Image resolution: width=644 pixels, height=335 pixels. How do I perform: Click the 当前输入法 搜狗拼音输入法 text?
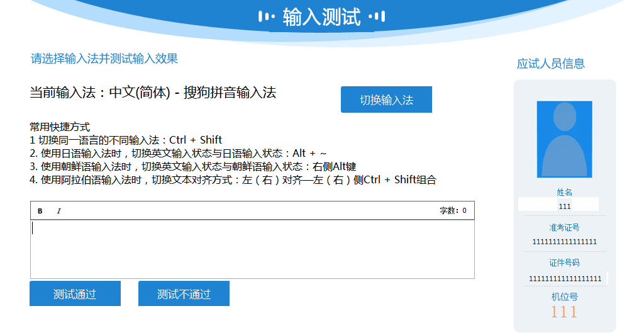pos(153,93)
